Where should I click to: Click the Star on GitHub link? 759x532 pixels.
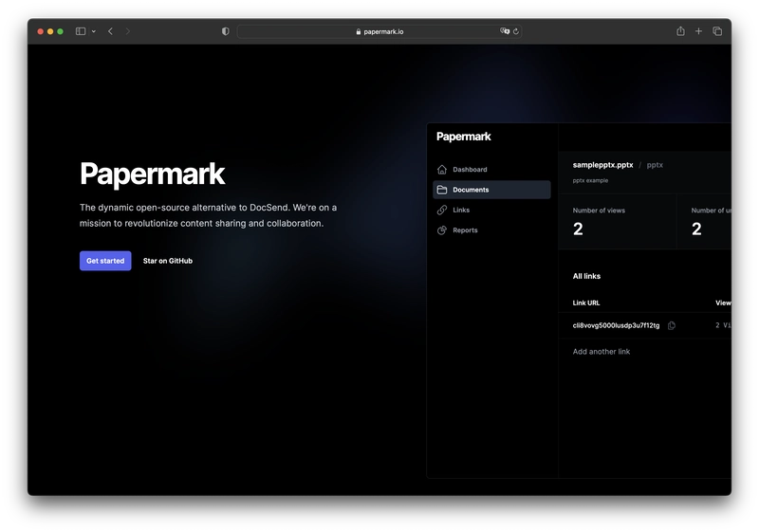tap(168, 261)
